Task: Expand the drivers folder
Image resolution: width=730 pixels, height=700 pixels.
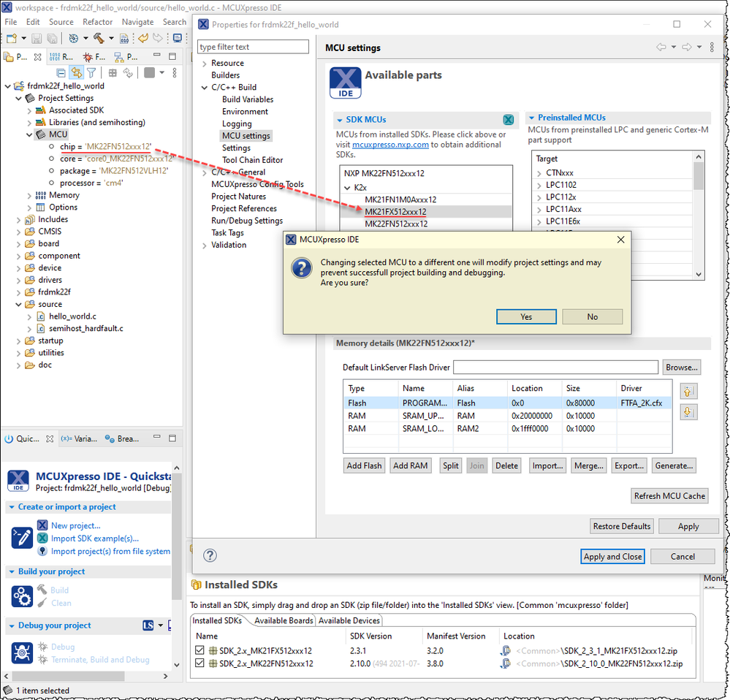Action: coord(18,281)
